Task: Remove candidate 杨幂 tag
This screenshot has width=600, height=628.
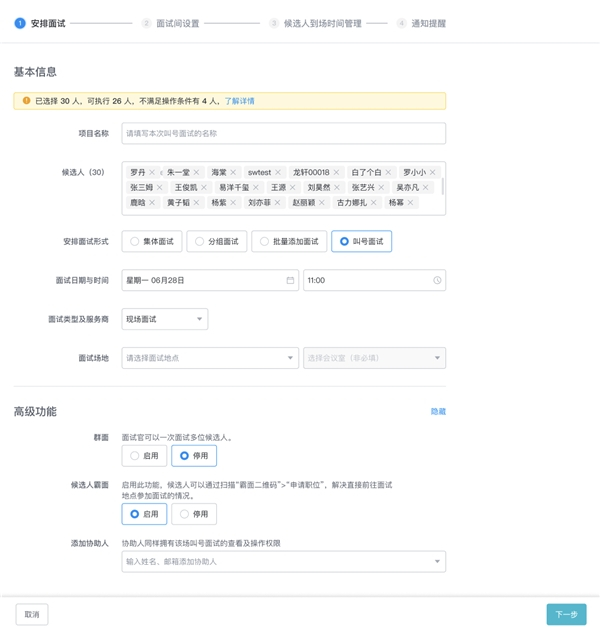Action: pyautogui.click(x=410, y=203)
